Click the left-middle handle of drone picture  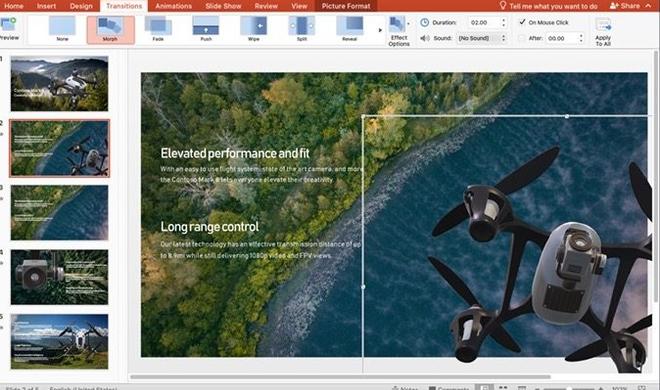[x=363, y=287]
